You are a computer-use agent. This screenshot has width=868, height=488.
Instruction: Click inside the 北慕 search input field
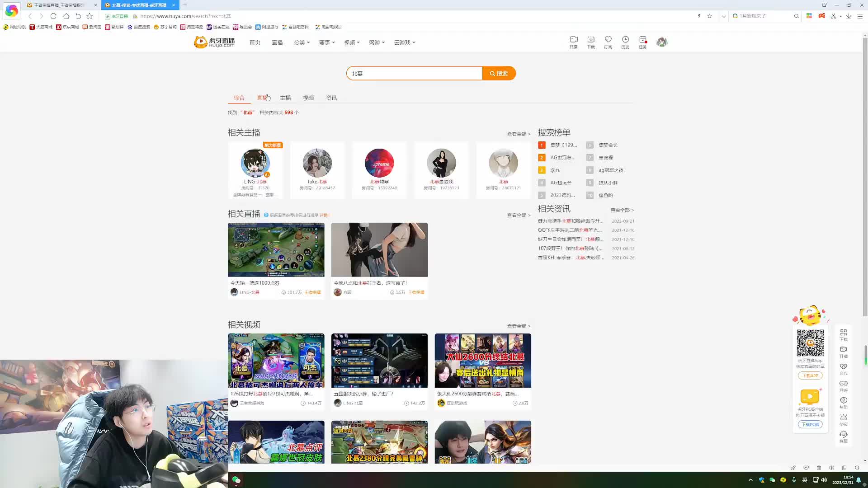[414, 73]
